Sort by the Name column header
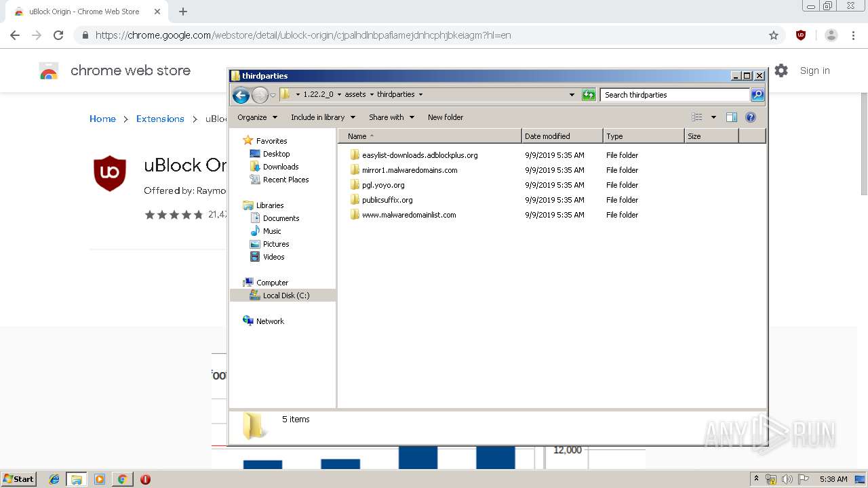 point(429,136)
